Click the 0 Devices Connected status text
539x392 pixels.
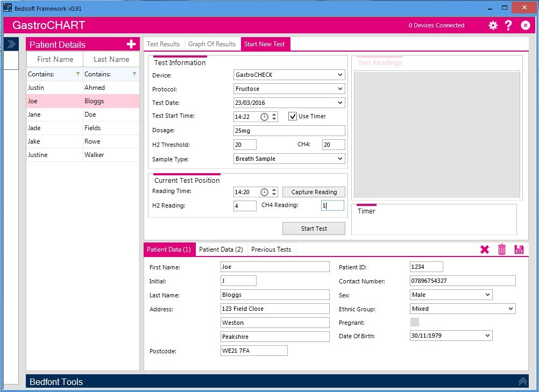point(436,25)
